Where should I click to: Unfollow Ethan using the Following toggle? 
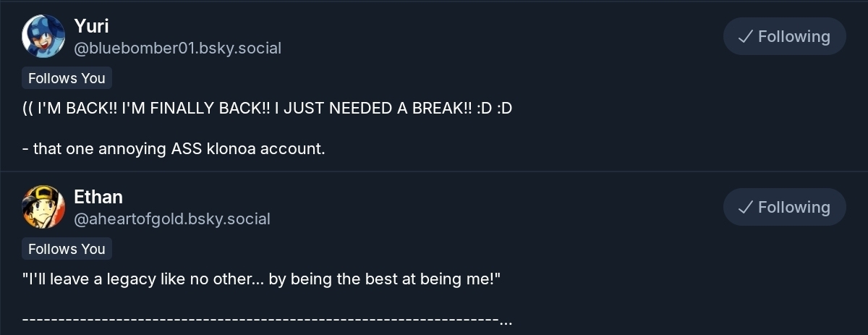coord(784,208)
